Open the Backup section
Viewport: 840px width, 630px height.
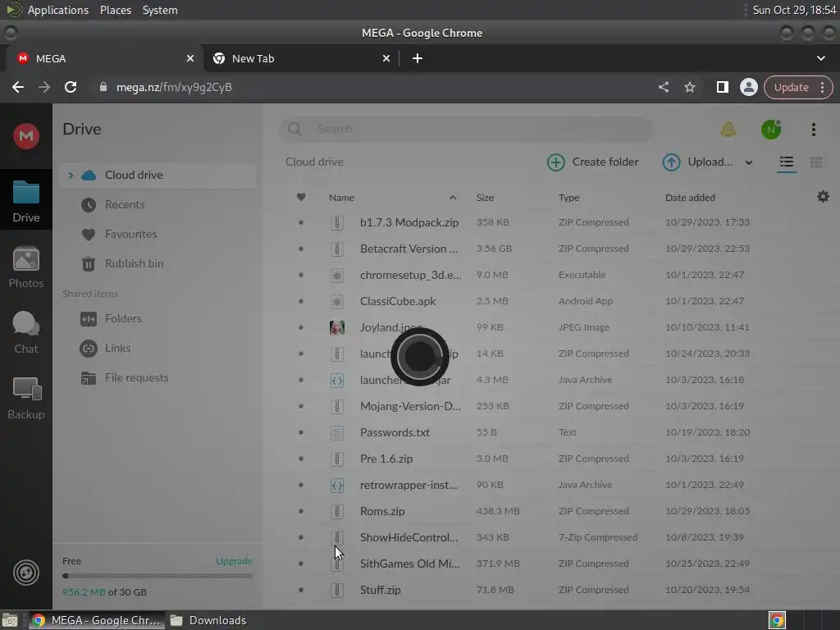point(25,398)
